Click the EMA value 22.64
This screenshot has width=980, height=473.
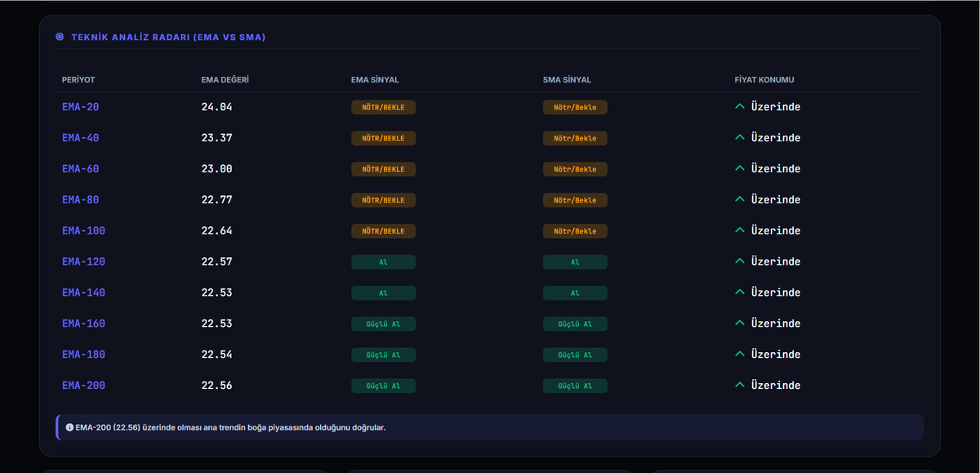[216, 231]
